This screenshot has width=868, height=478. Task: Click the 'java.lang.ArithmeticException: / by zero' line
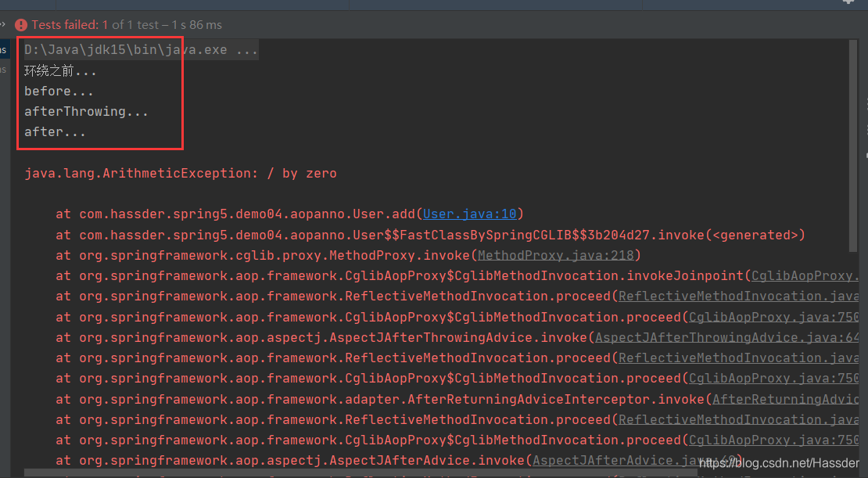coord(181,174)
